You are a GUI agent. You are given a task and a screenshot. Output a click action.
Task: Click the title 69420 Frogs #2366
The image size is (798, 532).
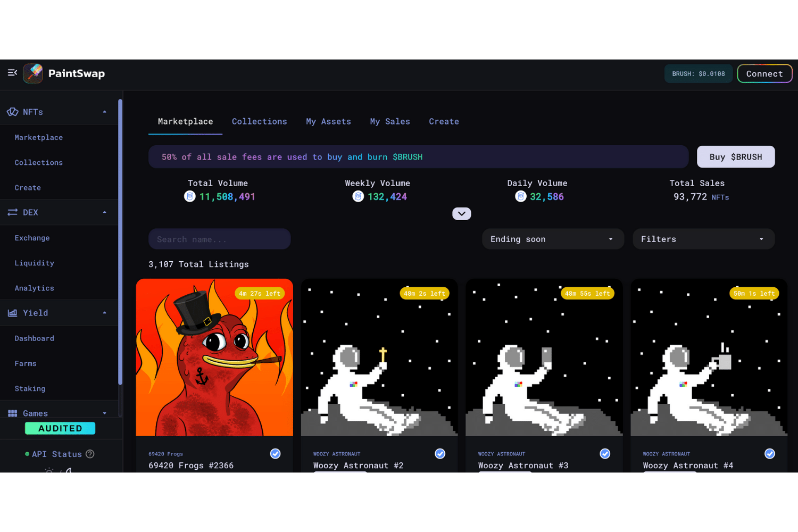click(x=191, y=465)
